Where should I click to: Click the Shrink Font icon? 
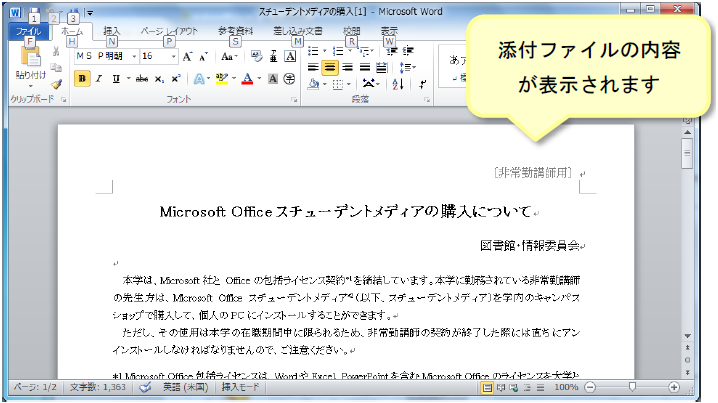click(203, 56)
